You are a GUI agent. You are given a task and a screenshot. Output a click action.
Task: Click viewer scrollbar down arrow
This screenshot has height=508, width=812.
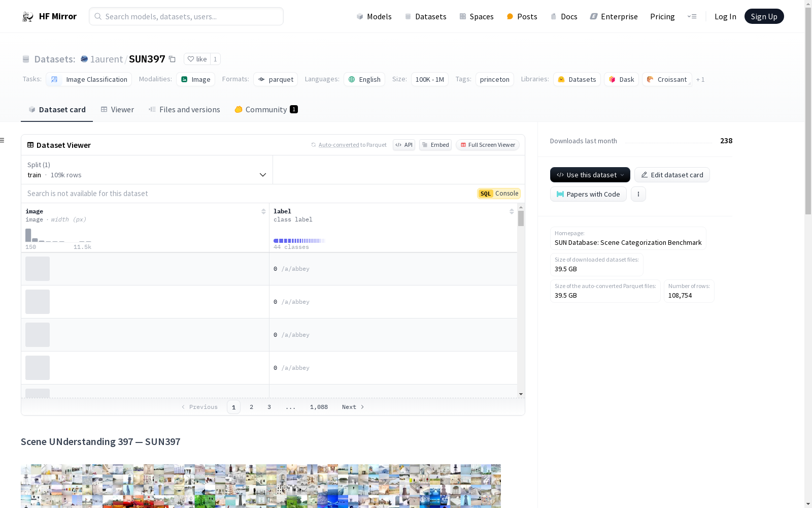click(521, 394)
